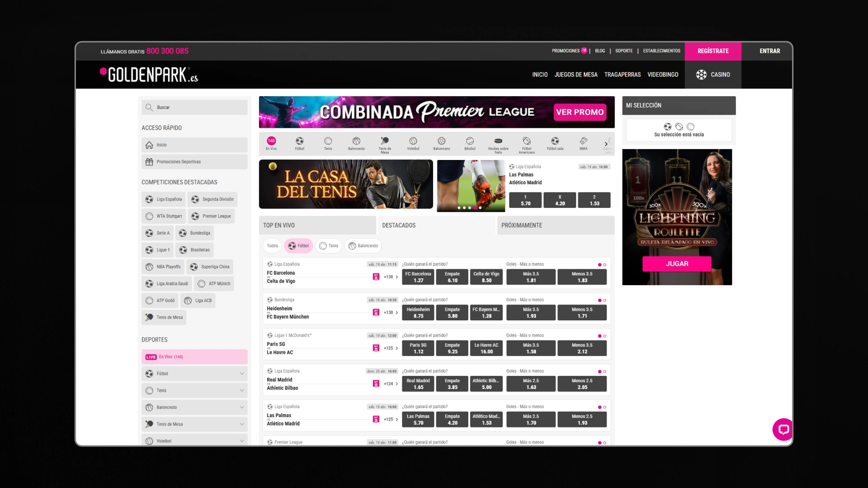The image size is (868, 488).
Task: Click the Ver Promo button on banner
Action: coord(580,112)
